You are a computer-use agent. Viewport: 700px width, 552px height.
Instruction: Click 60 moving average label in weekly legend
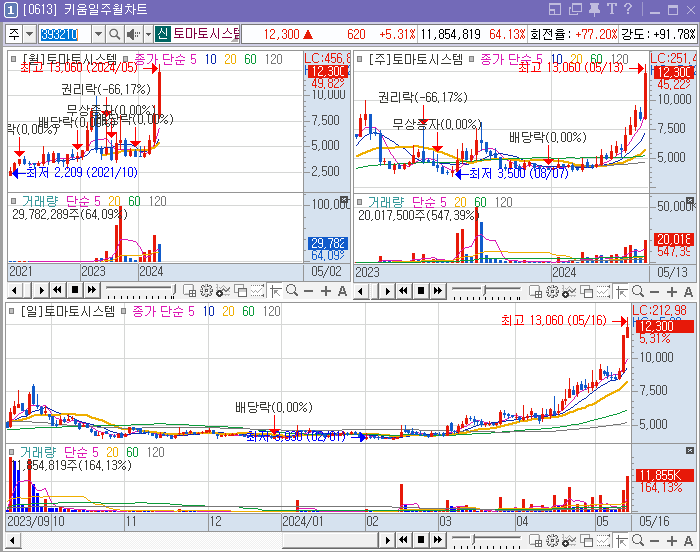pos(597,59)
